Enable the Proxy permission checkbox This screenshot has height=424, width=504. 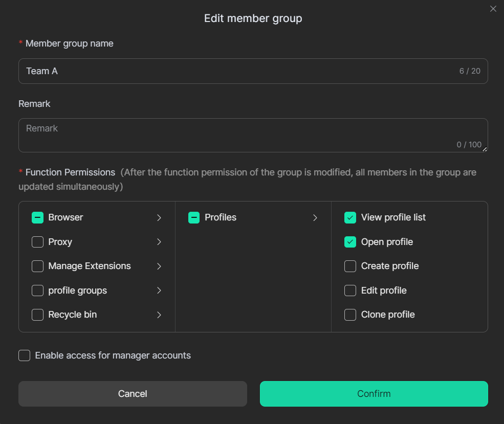[x=37, y=242]
